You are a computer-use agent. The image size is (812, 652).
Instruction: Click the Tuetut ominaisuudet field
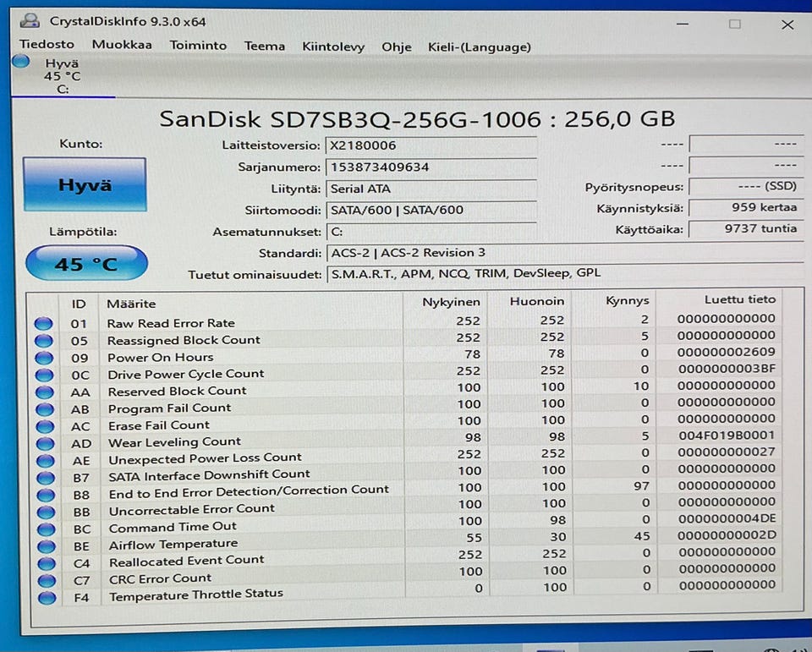tap(565, 273)
